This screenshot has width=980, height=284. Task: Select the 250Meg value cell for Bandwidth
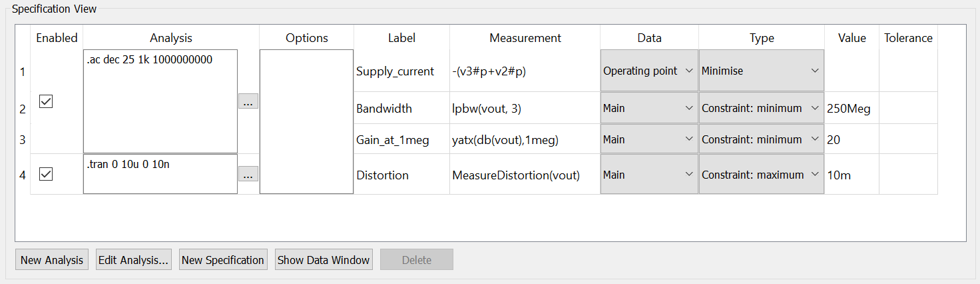click(851, 108)
